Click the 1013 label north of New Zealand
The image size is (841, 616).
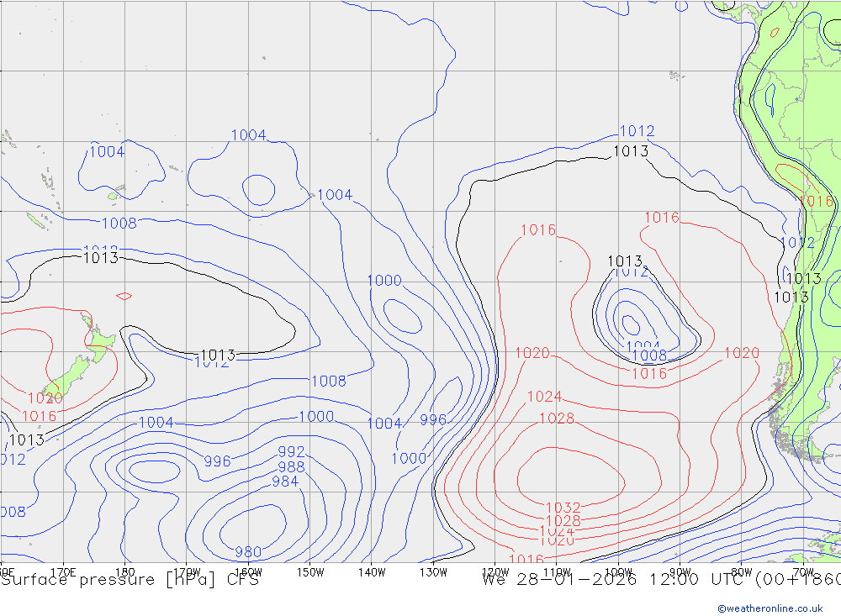pos(101,258)
